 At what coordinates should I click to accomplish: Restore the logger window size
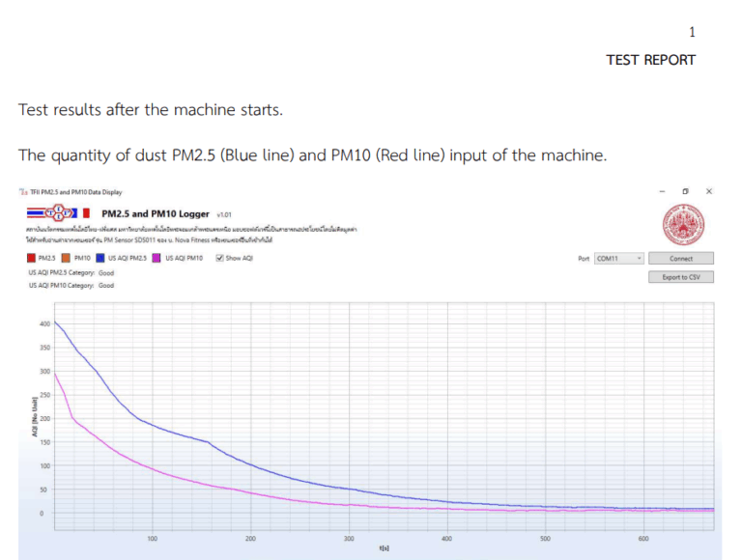[x=685, y=192]
